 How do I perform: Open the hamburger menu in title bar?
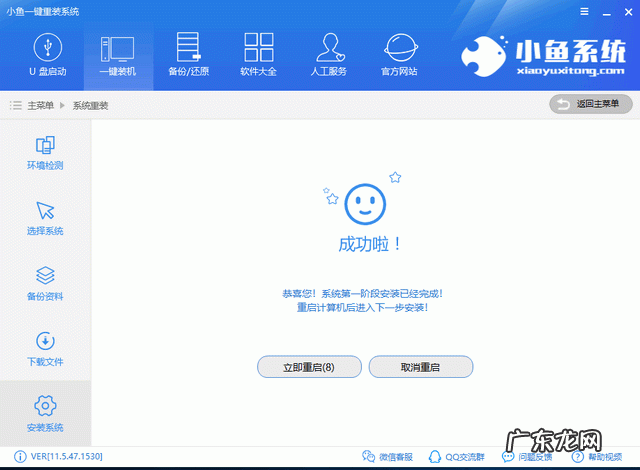click(x=584, y=12)
